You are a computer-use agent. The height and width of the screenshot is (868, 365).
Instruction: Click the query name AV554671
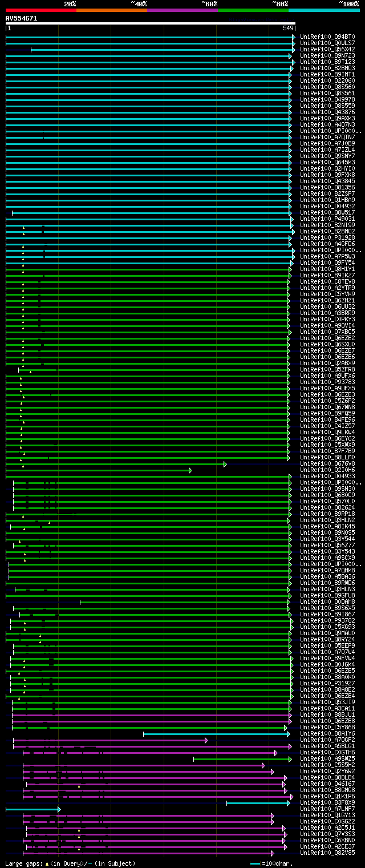click(x=21, y=18)
